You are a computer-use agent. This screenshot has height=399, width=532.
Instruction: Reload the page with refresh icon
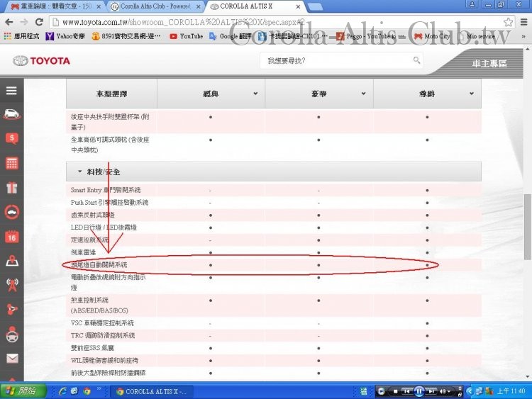click(39, 22)
